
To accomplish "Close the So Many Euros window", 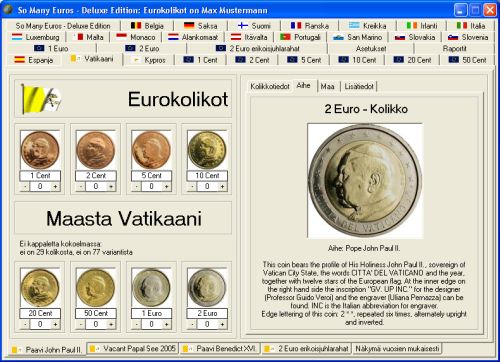I will (490, 10).
